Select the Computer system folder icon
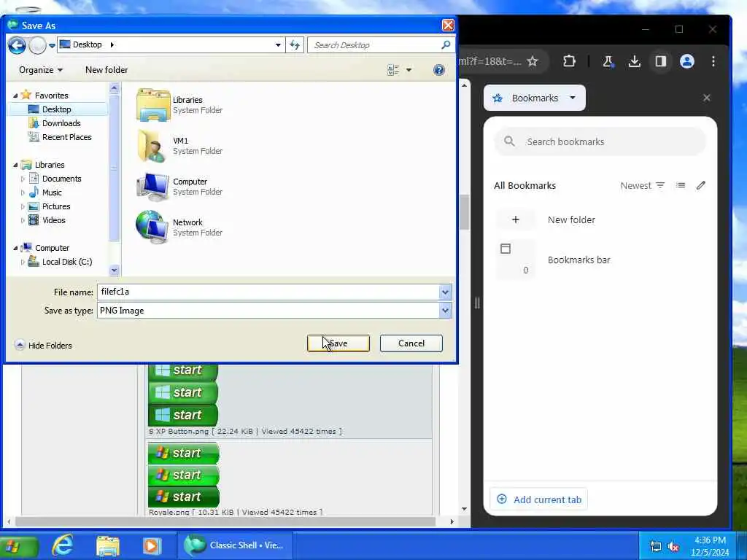The height and width of the screenshot is (560, 747). [153, 187]
